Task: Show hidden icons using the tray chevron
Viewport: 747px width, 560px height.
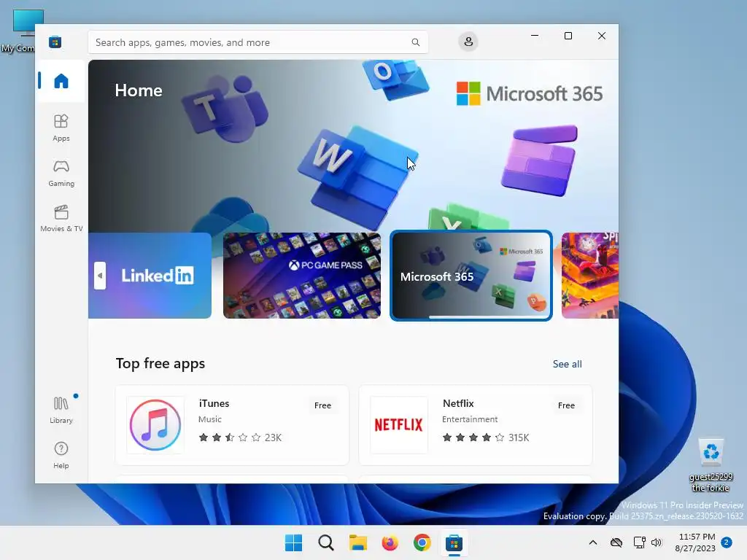Action: tap(592, 542)
